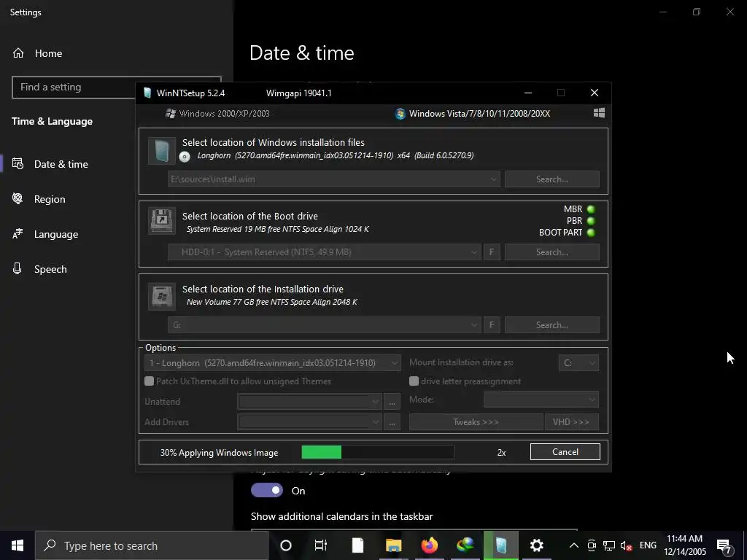Screen dimensions: 747x560
Task: Expand the Unattend dropdown
Action: (376, 402)
